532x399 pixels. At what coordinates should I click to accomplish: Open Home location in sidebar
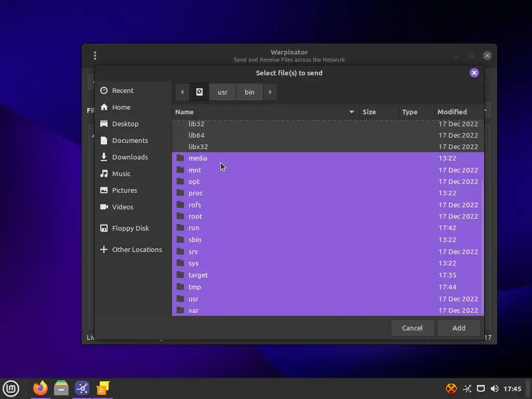(133, 107)
